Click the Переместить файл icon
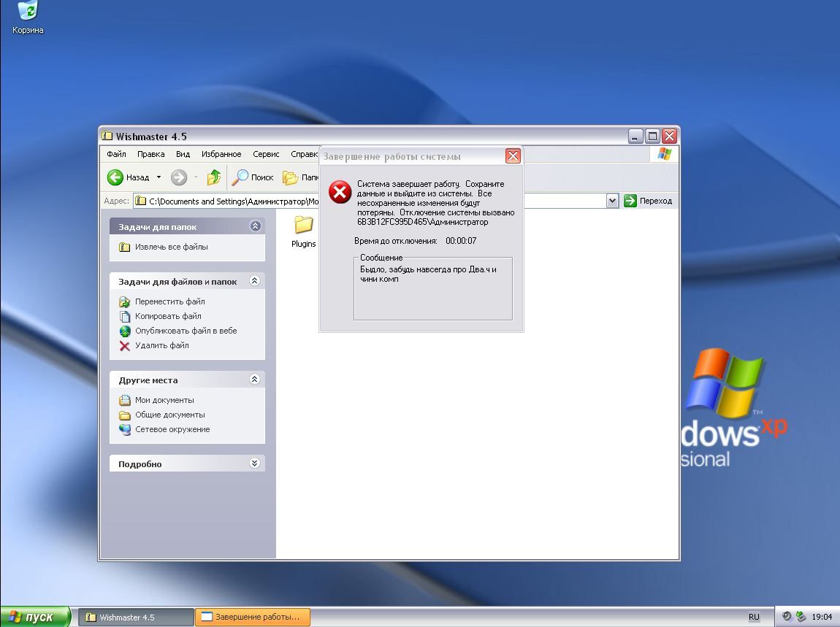This screenshot has height=627, width=840. (x=125, y=302)
